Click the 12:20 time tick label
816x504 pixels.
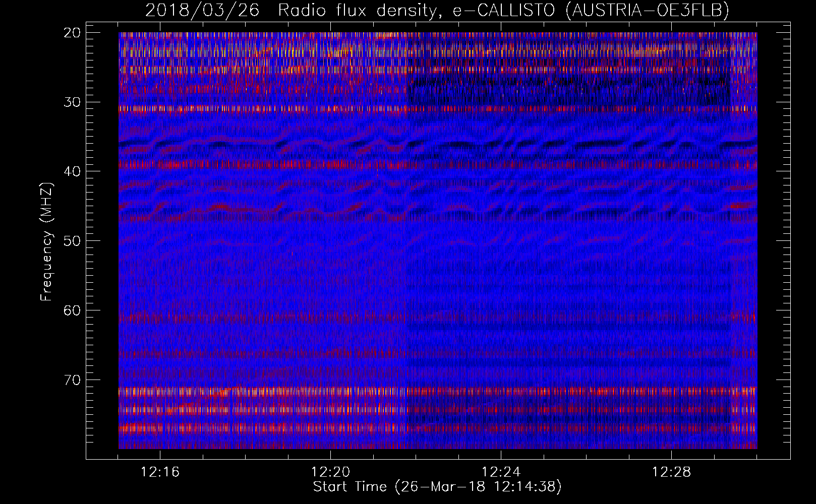330,472
